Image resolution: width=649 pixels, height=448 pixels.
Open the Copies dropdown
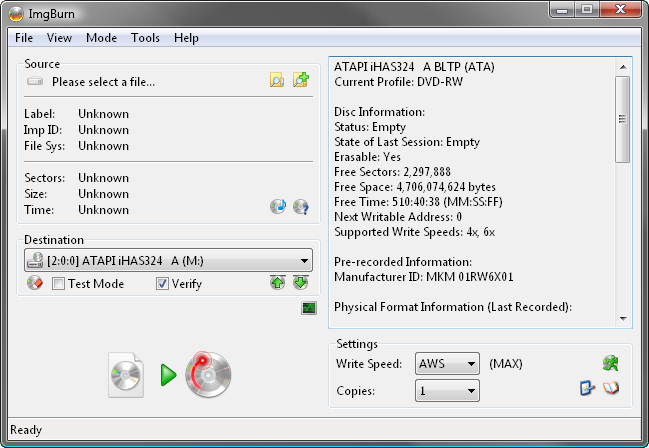pyautogui.click(x=447, y=390)
